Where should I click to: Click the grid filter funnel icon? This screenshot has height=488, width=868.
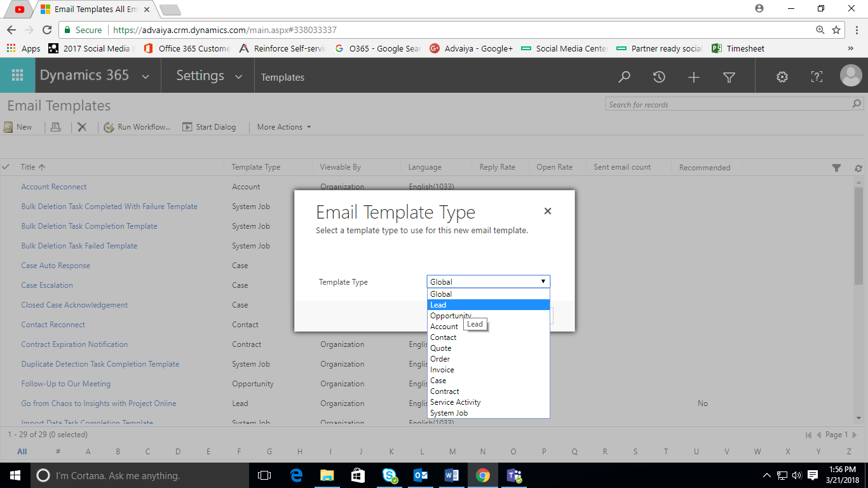(836, 168)
